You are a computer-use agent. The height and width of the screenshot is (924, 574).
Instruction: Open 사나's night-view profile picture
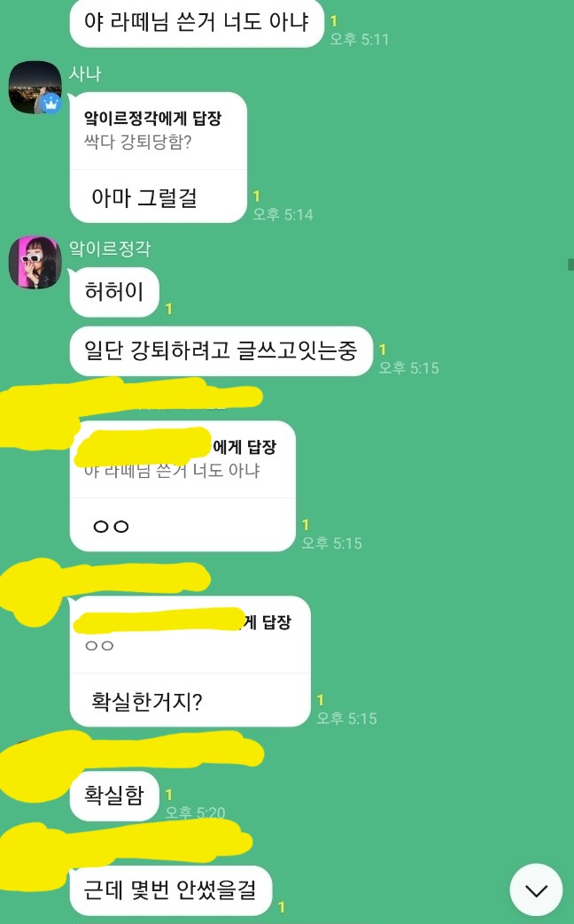[35, 88]
